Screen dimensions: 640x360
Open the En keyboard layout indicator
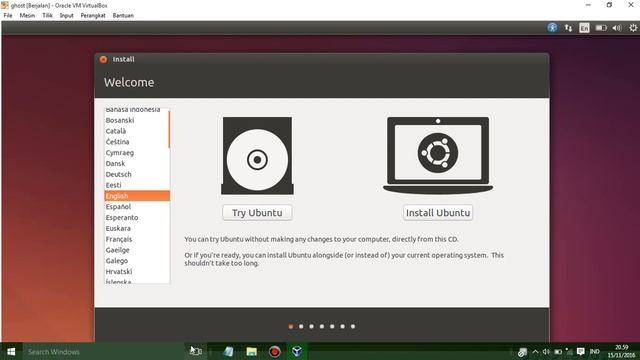click(x=584, y=28)
